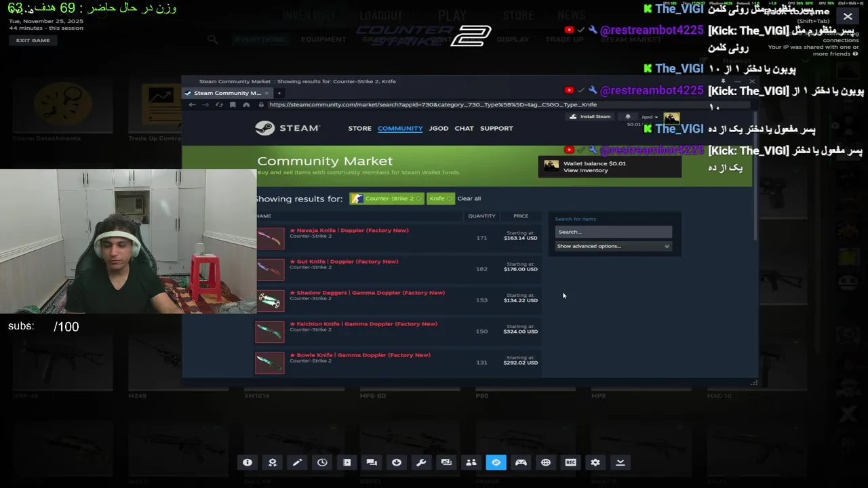Open the game overview info icon
868x488 pixels.
pyautogui.click(x=248, y=462)
